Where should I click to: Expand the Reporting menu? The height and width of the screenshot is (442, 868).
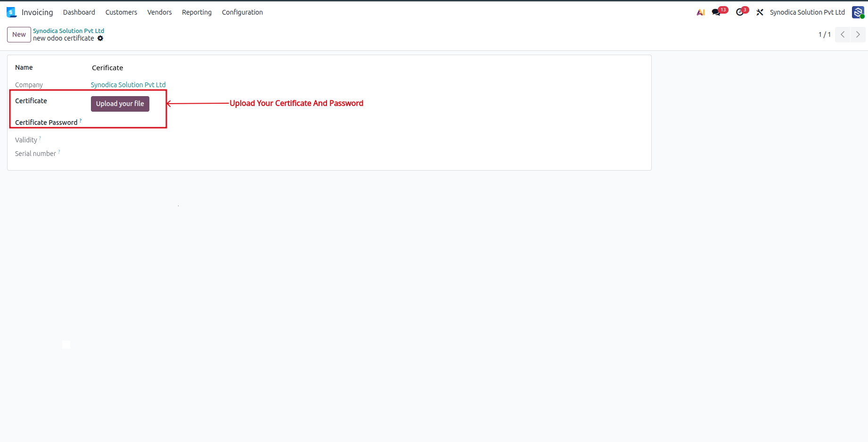click(197, 12)
